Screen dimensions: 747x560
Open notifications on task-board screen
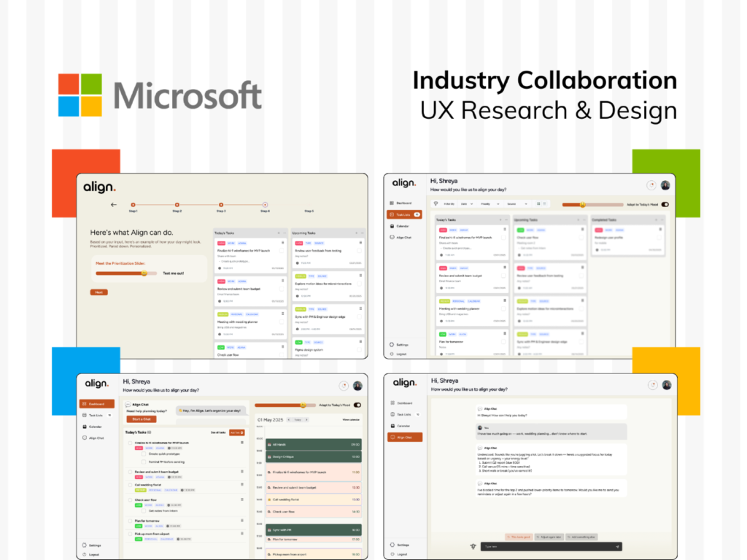point(651,185)
